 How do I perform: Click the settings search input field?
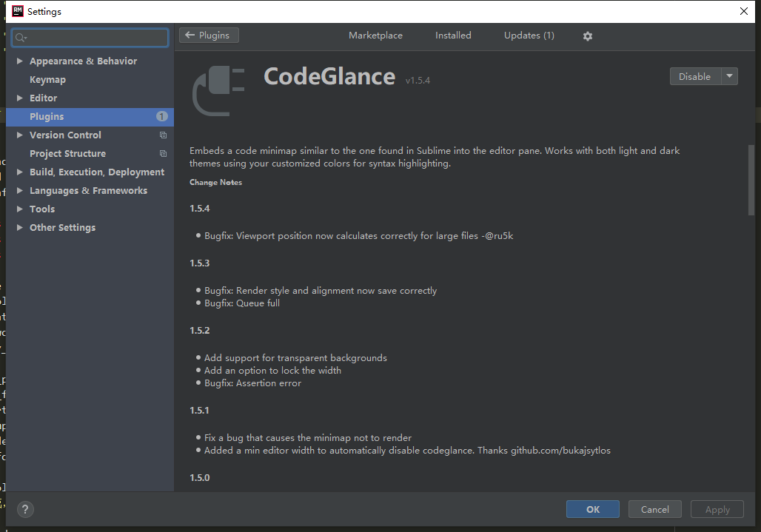click(x=96, y=38)
